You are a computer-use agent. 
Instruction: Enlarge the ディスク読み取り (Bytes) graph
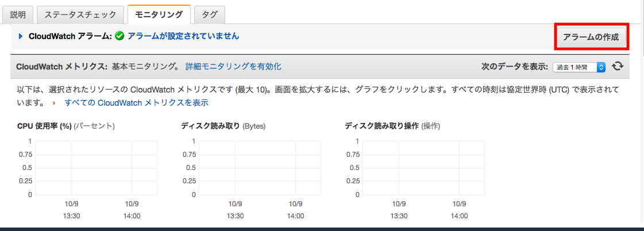click(x=260, y=168)
